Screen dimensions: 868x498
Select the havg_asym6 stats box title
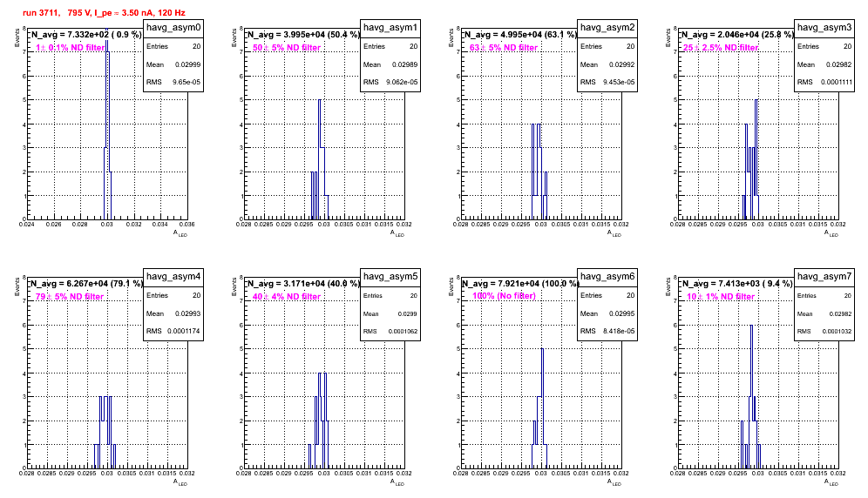[x=607, y=277]
